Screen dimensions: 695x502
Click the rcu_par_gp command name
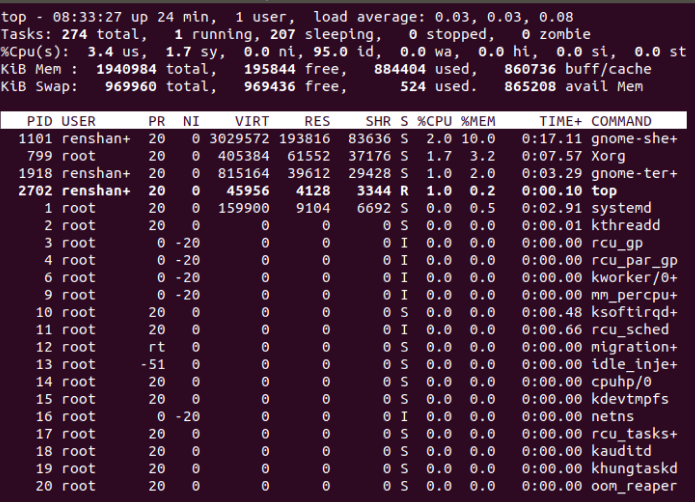click(634, 260)
